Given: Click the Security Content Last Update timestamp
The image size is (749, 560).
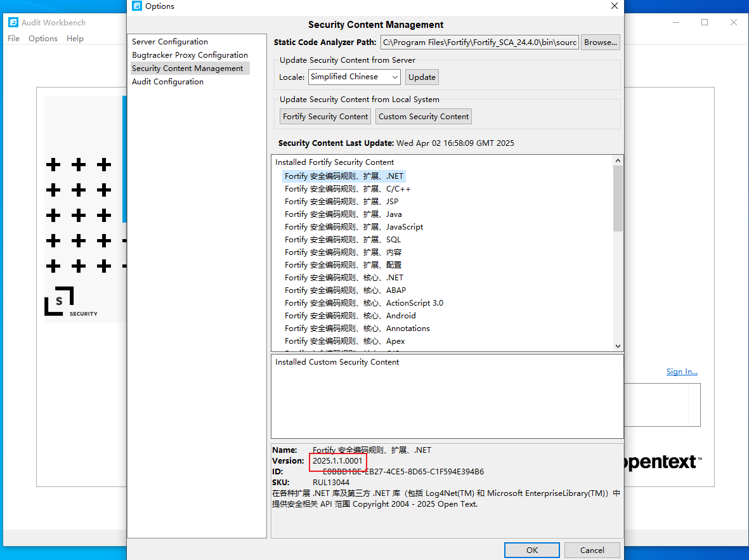Looking at the screenshot, I should point(455,143).
